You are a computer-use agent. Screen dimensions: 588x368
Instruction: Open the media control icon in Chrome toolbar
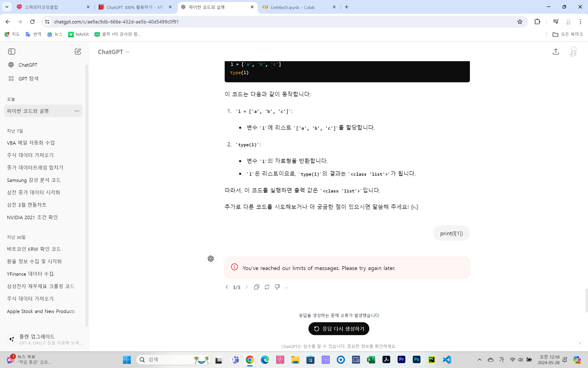[555, 22]
